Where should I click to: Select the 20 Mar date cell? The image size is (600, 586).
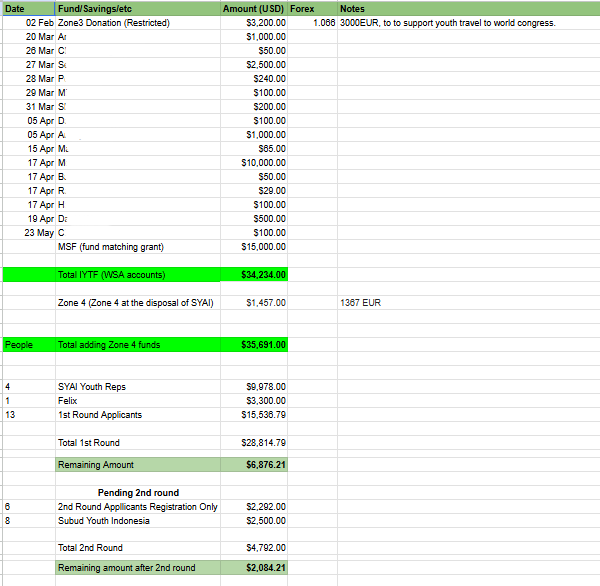click(x=29, y=37)
